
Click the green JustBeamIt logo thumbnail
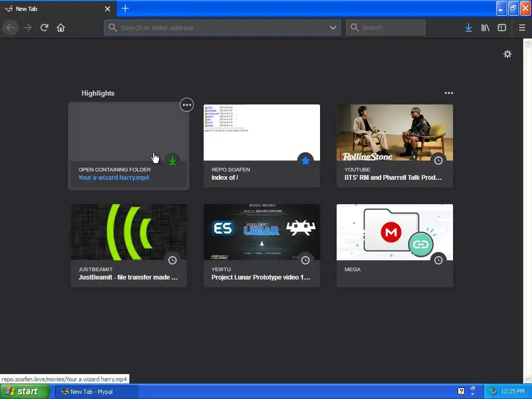click(x=129, y=232)
